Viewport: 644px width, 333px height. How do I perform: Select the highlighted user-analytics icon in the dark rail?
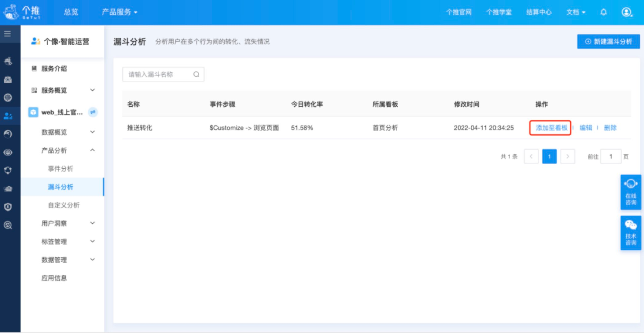point(8,116)
